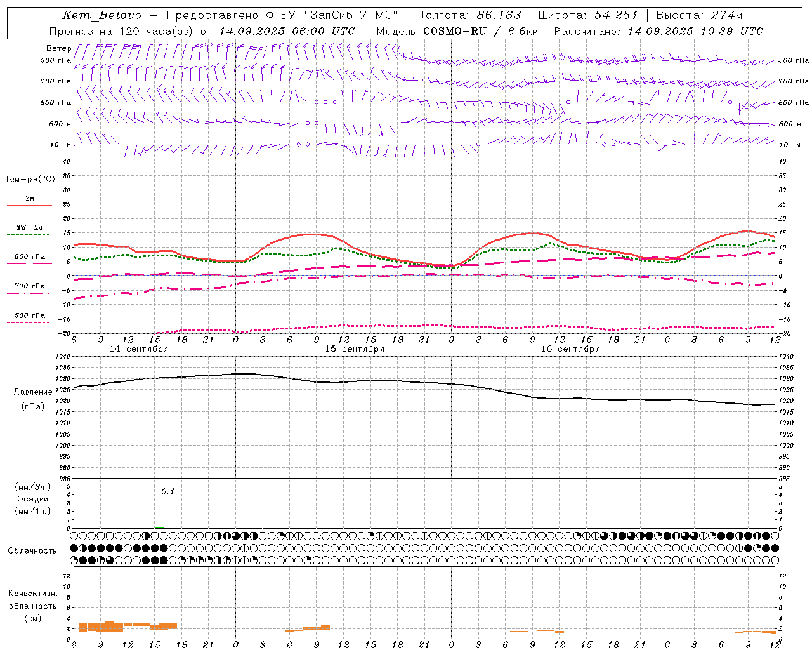The image size is (812, 650).
Task: Click the (мм/3ч.) precipitation unit label
Action: [33, 487]
